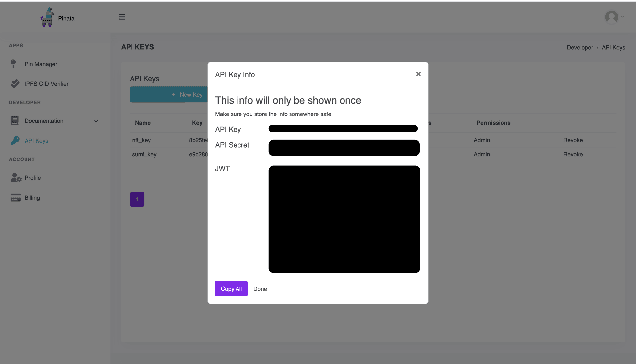Select page 1 in pagination

137,199
